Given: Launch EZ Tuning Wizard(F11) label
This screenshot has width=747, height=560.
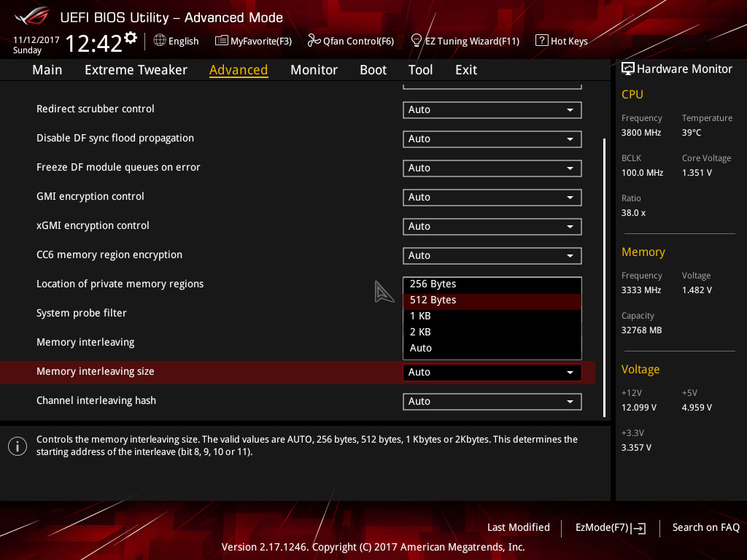Looking at the screenshot, I should tap(472, 42).
